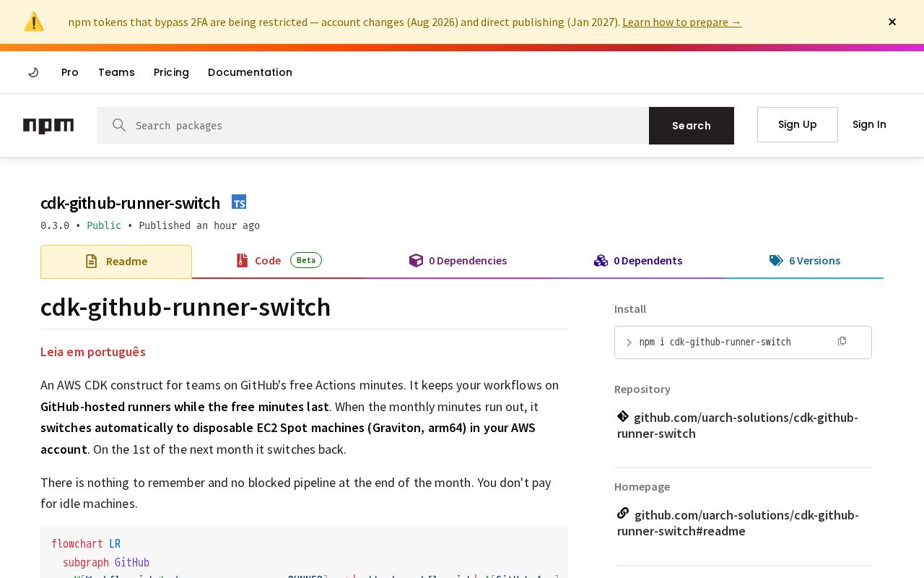Open the Documentation link
924x578 pixels.
[250, 72]
